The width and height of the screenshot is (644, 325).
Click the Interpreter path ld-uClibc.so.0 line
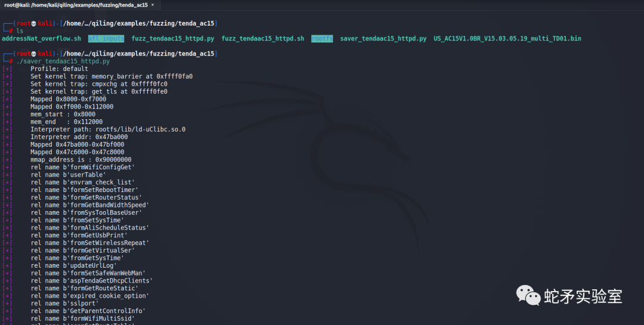pos(108,129)
